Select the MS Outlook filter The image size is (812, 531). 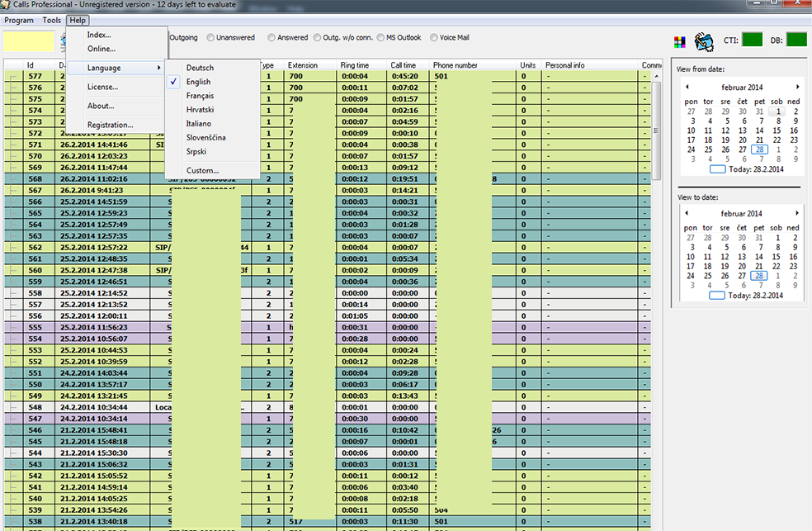coord(399,37)
